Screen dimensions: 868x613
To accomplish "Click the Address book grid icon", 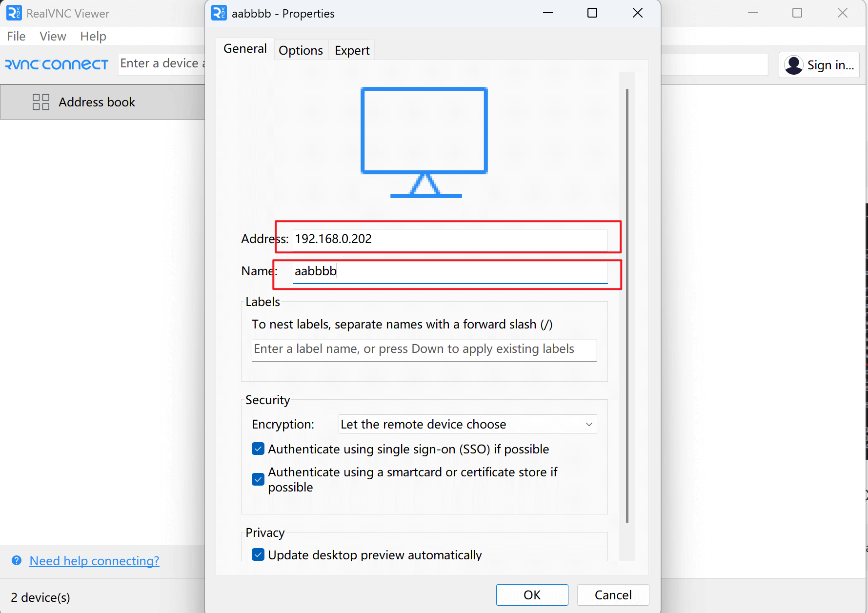I will (41, 102).
